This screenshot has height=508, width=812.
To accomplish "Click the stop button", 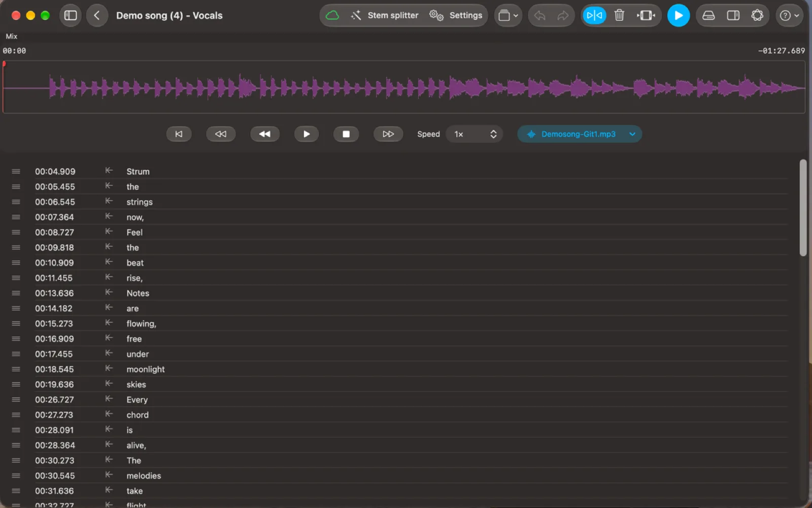I will pos(346,134).
